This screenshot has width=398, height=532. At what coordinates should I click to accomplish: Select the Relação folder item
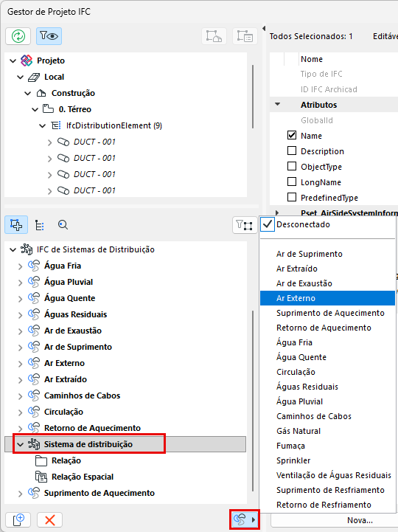(66, 460)
